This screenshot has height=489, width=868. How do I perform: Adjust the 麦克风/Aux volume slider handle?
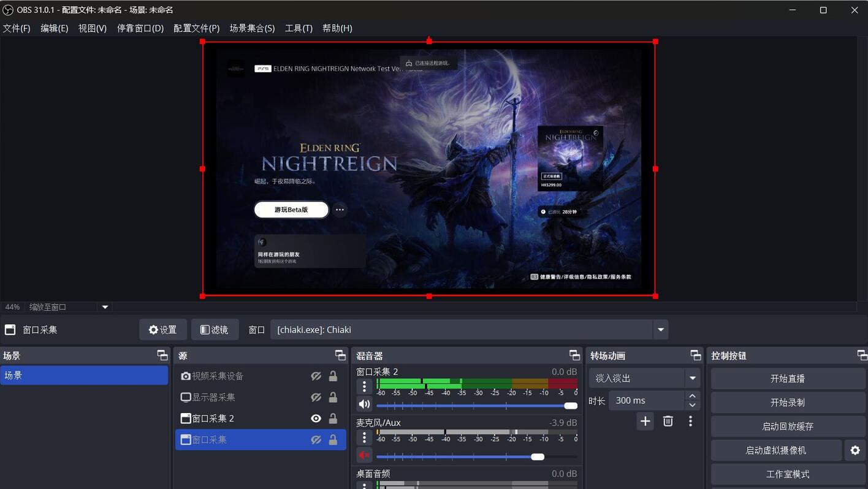click(538, 457)
